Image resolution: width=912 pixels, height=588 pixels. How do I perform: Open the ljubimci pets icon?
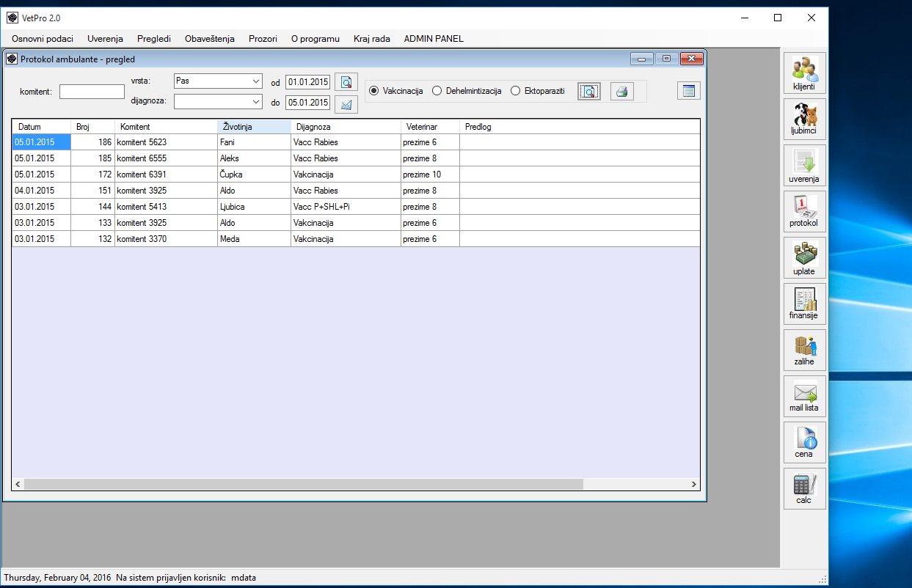804,119
